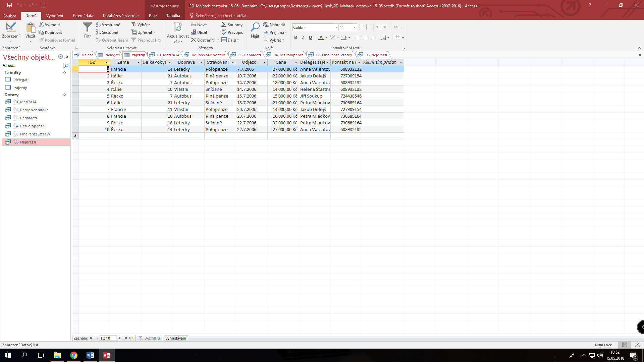This screenshot has width=644, height=362.
Task: Click the Pravopis spellcheck icon
Action: click(x=224, y=32)
